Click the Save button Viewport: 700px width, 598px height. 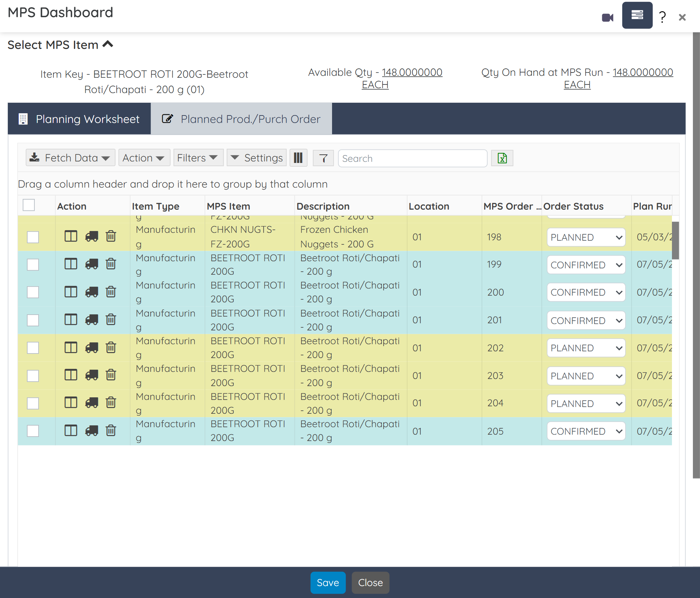point(328,583)
